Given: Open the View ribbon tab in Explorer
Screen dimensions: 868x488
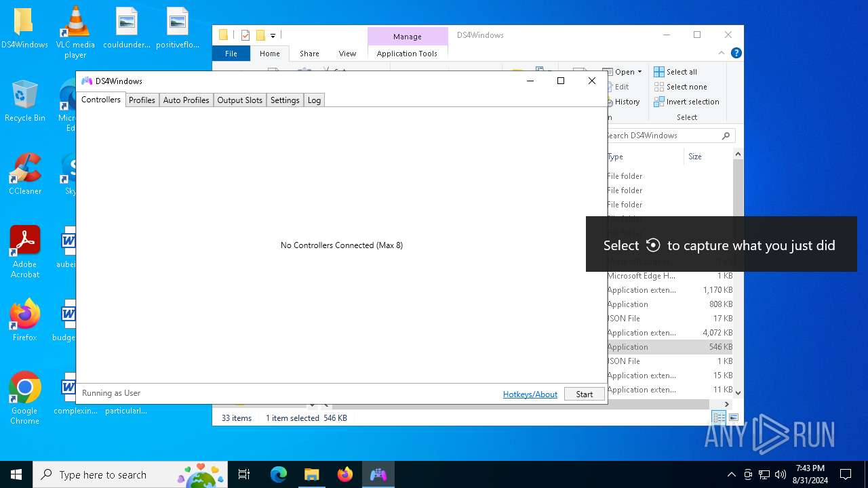Looking at the screenshot, I should (x=347, y=54).
